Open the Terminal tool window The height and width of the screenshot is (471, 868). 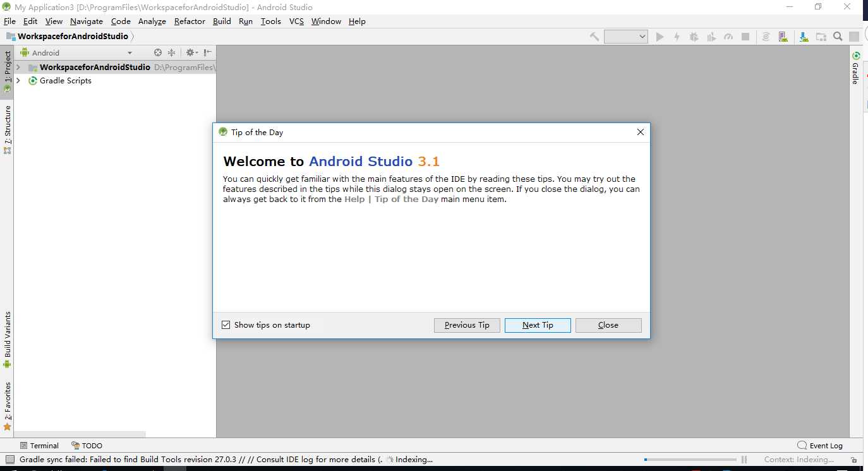click(39, 445)
